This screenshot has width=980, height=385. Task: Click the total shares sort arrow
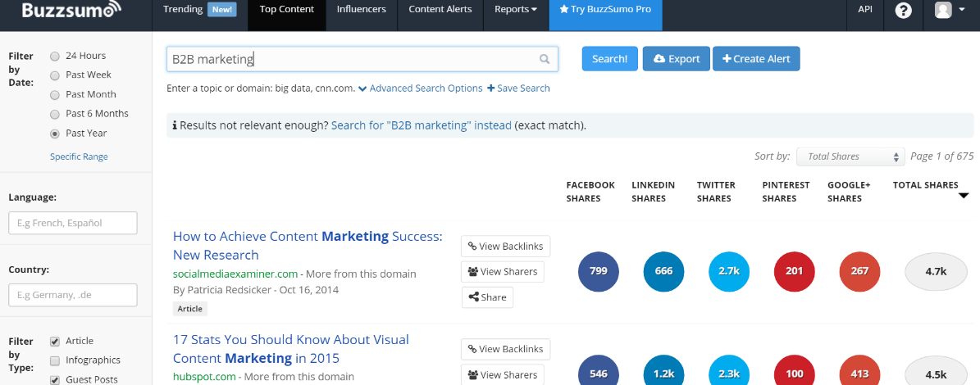[x=963, y=196]
